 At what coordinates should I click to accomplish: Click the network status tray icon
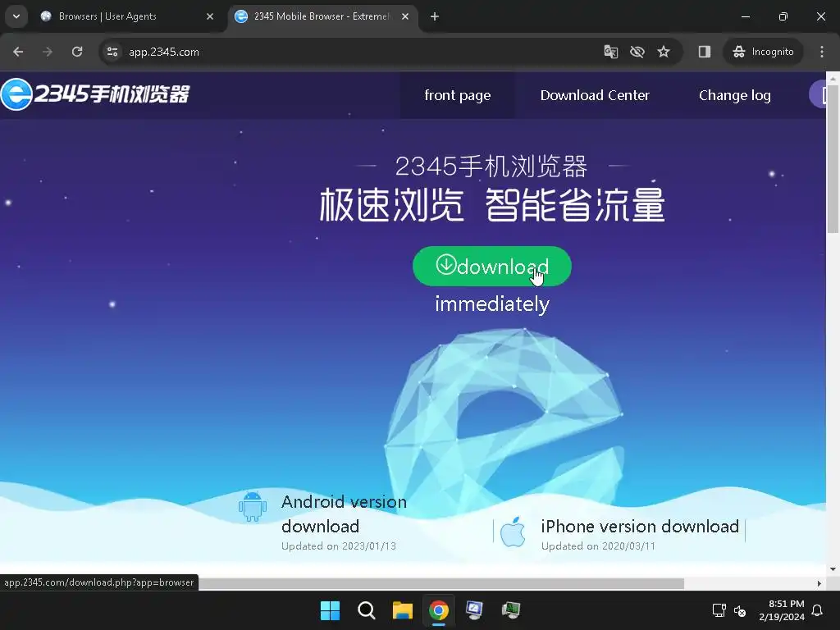(x=719, y=610)
